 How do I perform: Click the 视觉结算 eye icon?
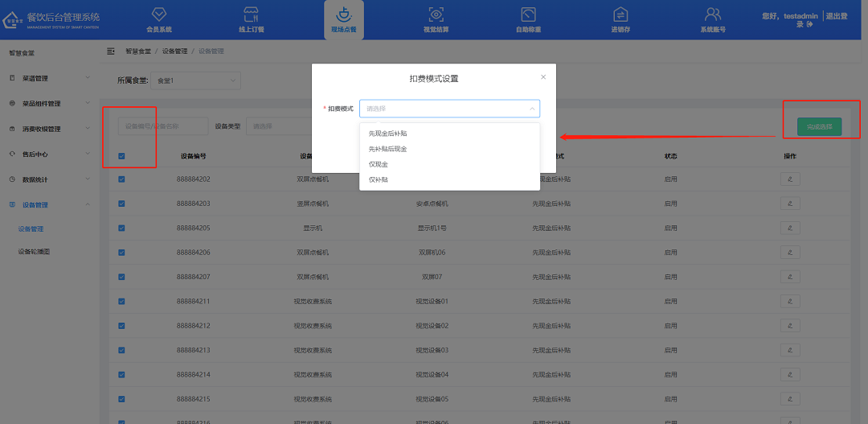point(436,14)
